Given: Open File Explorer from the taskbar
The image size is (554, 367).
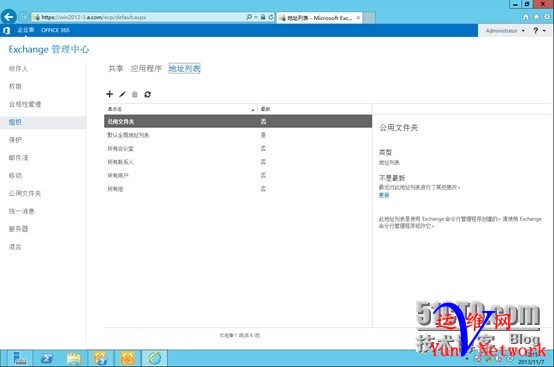Looking at the screenshot, I should coord(73,359).
